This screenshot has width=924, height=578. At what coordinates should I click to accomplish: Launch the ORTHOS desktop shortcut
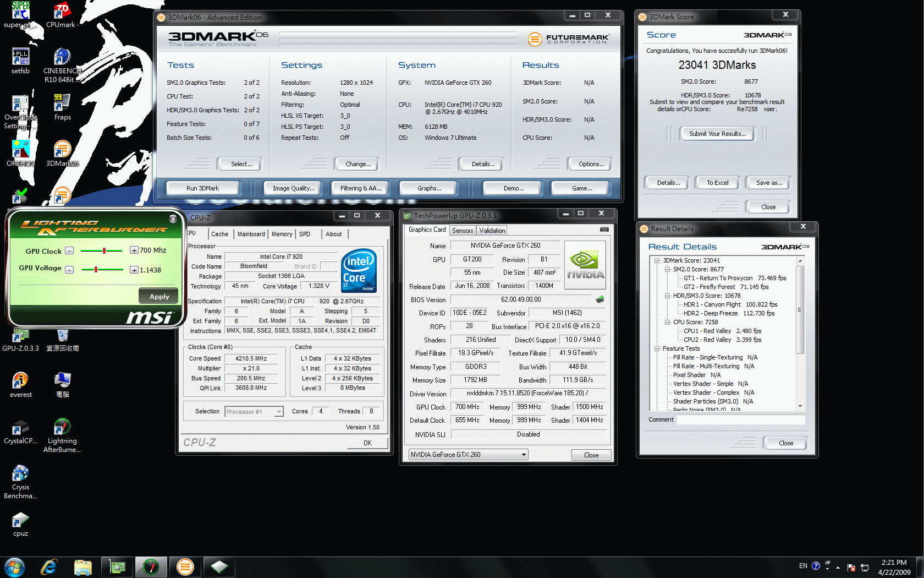coord(20,153)
